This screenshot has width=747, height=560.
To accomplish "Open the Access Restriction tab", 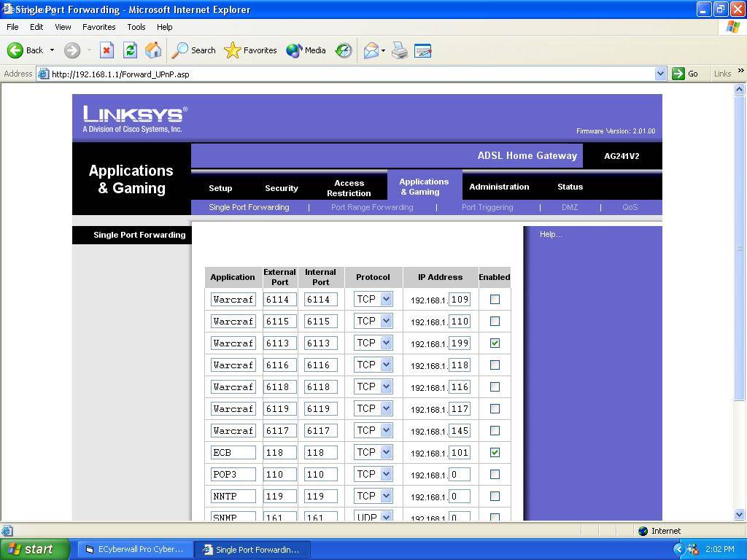I will 349,188.
